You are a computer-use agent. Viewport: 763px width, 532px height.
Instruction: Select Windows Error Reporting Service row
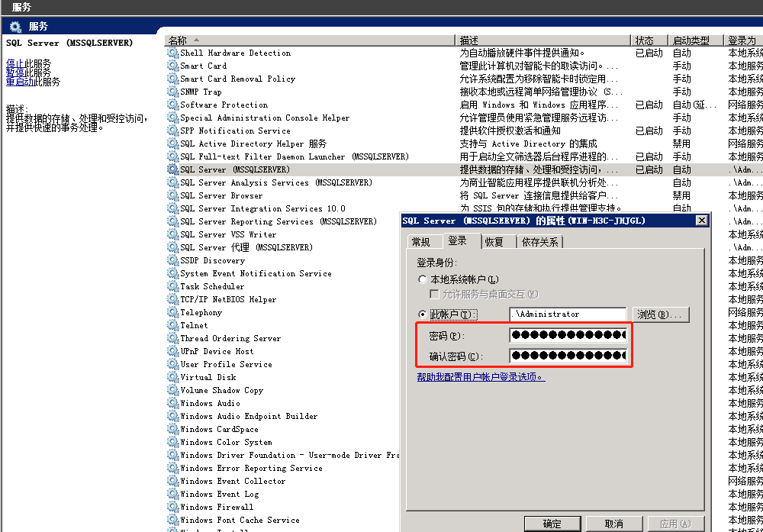282,468
